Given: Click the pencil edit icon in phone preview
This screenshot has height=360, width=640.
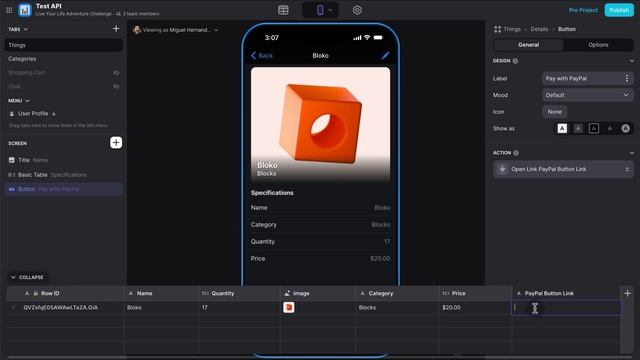Looking at the screenshot, I should pos(385,56).
